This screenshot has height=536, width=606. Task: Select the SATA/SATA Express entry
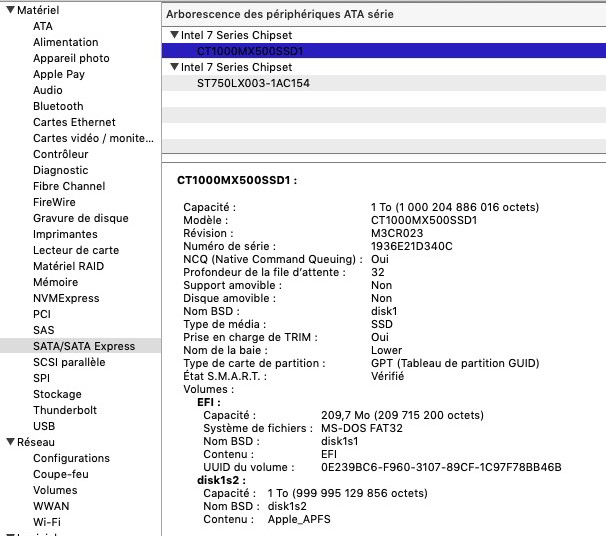pos(80,346)
